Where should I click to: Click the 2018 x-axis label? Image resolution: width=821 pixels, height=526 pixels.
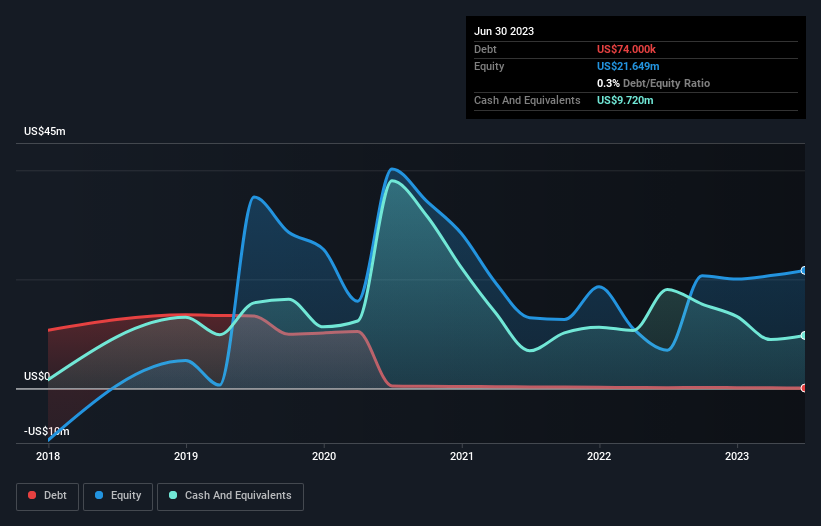(48, 456)
